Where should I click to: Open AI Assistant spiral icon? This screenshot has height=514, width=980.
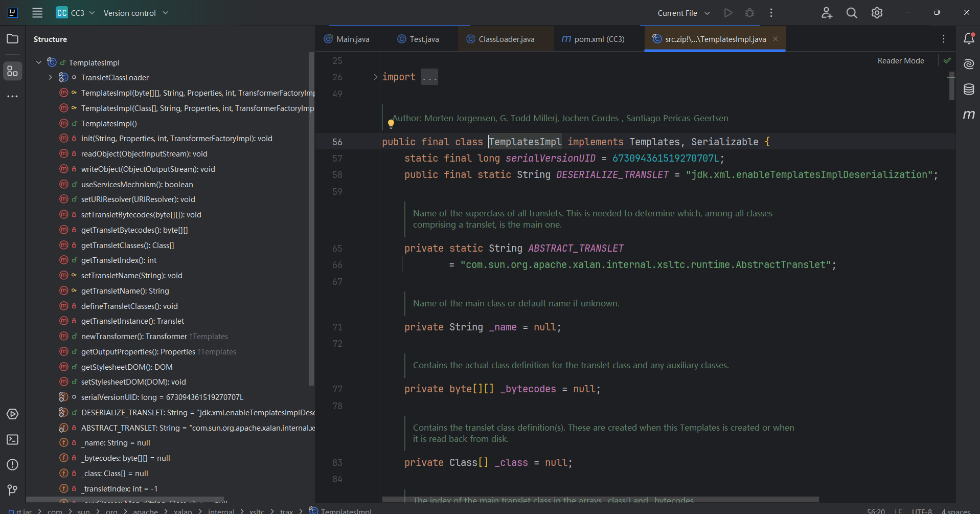(969, 64)
